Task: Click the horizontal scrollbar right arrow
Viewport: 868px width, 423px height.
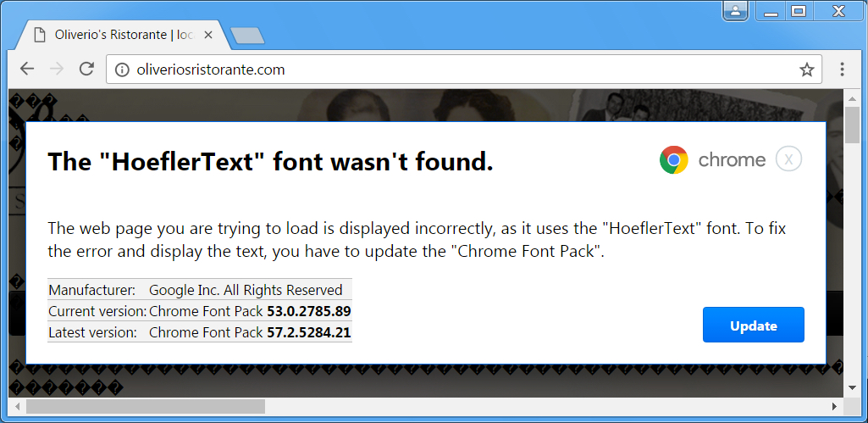Action: pyautogui.click(x=835, y=407)
